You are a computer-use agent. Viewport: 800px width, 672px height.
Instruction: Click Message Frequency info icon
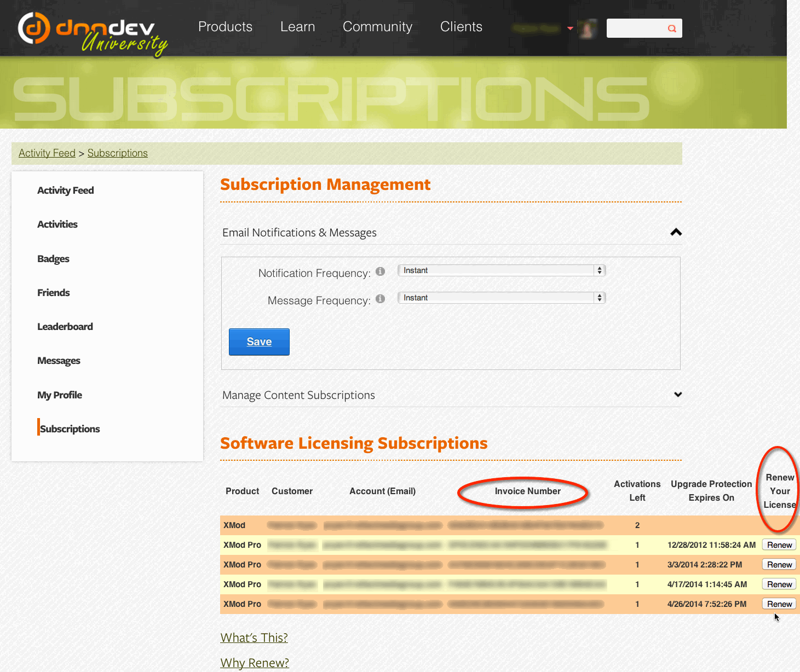click(381, 299)
